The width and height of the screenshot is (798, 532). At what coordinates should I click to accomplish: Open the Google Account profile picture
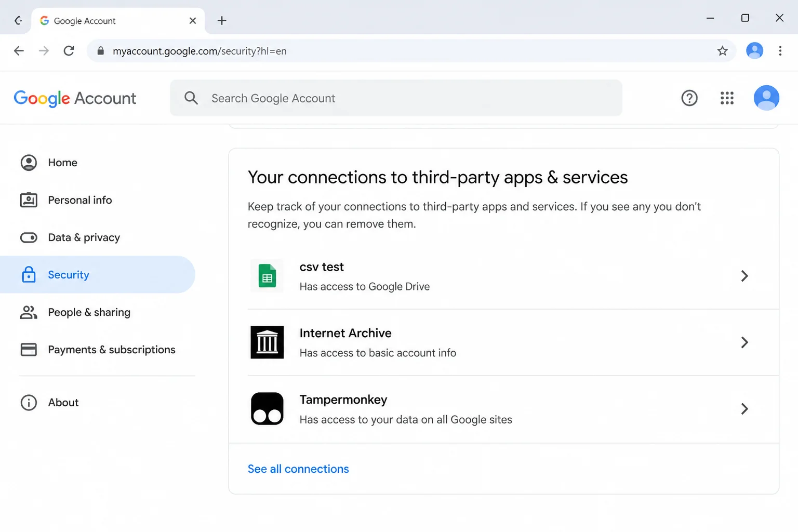coord(766,98)
